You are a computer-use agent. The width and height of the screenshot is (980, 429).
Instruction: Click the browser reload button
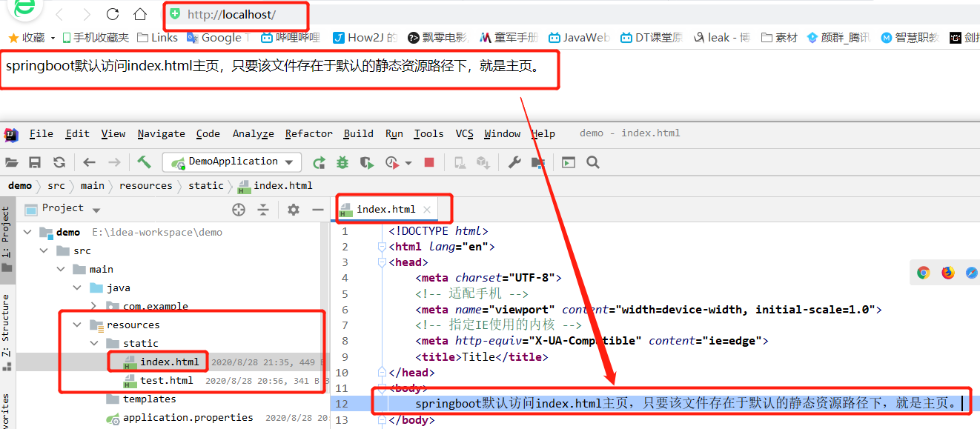point(113,14)
